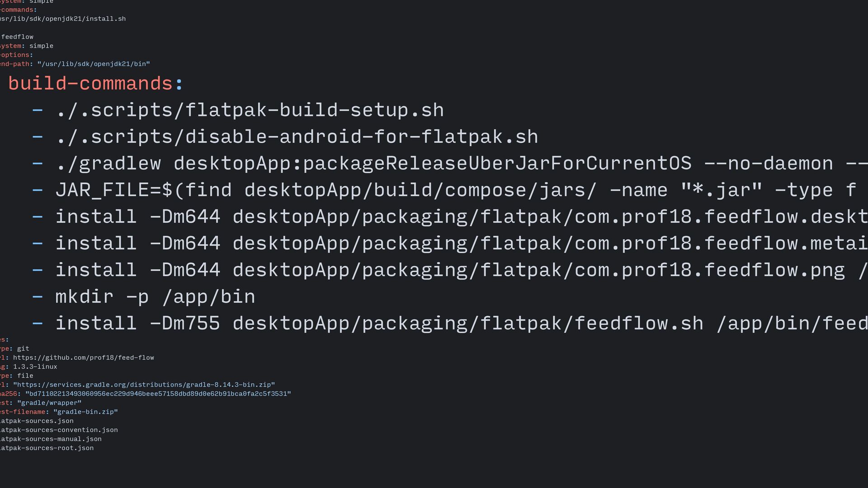Click the flatpak-sources-root.json entry
Screen dimensions: 868x488
tap(47, 448)
